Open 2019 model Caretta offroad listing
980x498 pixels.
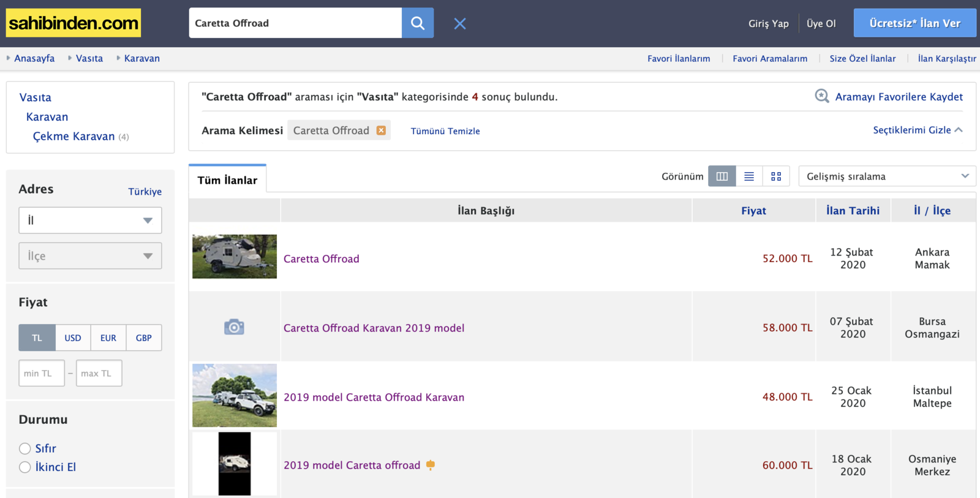352,465
